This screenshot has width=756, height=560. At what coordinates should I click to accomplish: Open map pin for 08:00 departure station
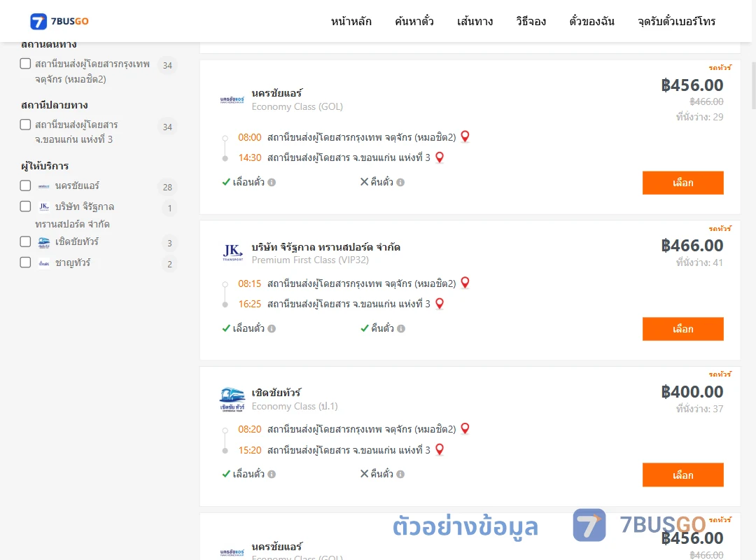point(465,136)
